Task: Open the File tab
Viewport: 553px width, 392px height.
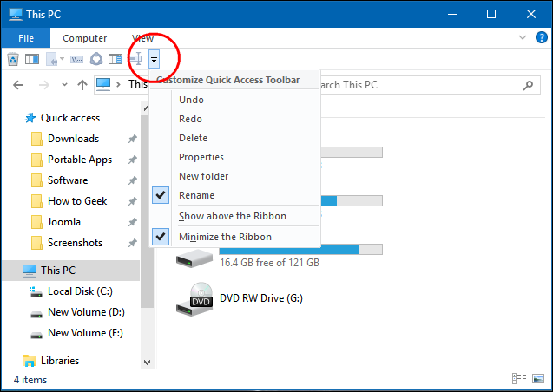Action: 25,38
